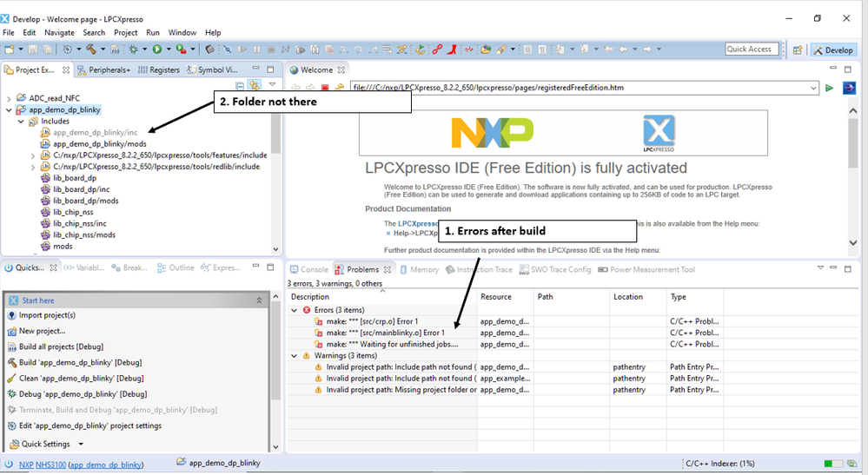Image resolution: width=868 pixels, height=475 pixels.
Task: Switch to the Peripherals+ tab
Action: click(x=103, y=69)
